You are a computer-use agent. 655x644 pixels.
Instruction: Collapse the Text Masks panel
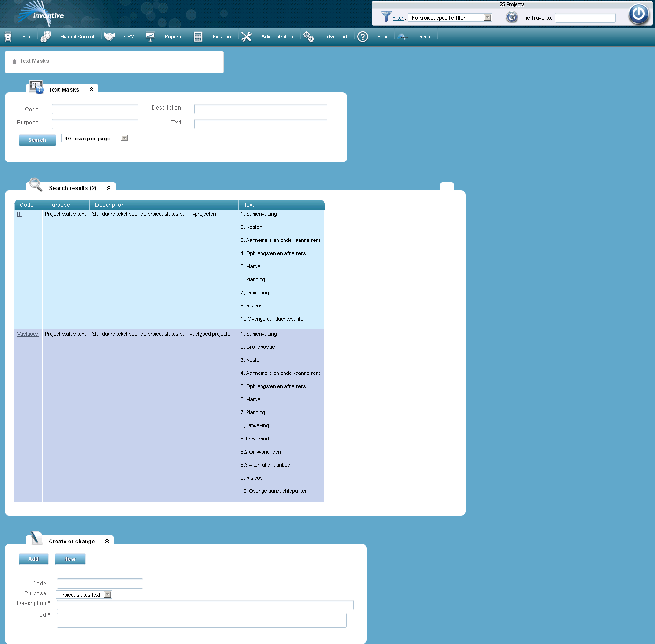(92, 89)
